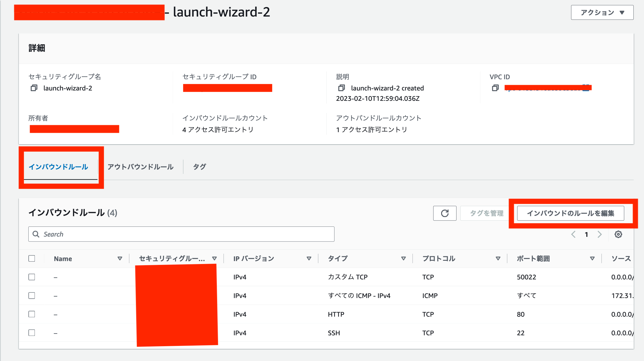The image size is (644, 361).
Task: Click the ICMP protocol cell
Action: [x=430, y=296]
